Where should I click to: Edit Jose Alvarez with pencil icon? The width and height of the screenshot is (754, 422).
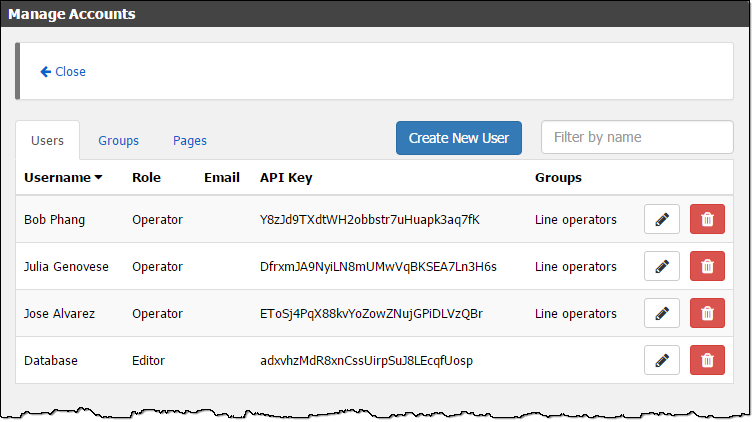[662, 313]
